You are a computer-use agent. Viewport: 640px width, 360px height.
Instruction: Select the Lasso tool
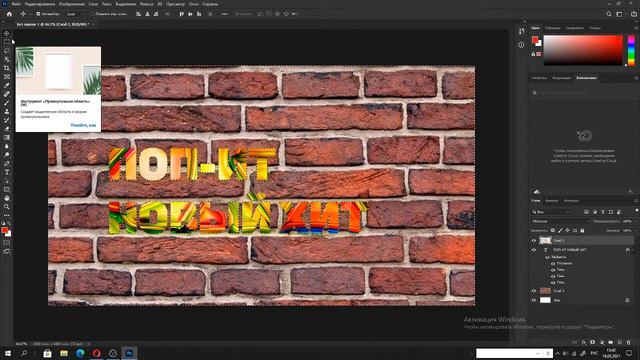pyautogui.click(x=7, y=51)
